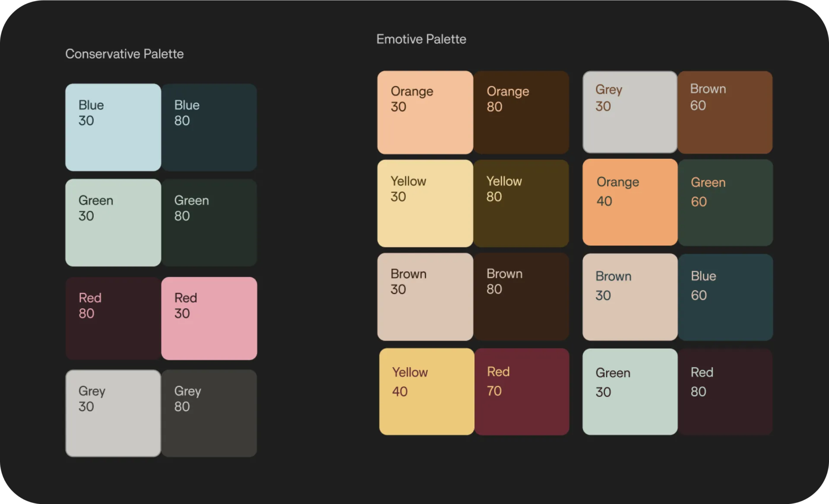
Task: Click the Yellow 80 olive swatch
Action: (521, 203)
